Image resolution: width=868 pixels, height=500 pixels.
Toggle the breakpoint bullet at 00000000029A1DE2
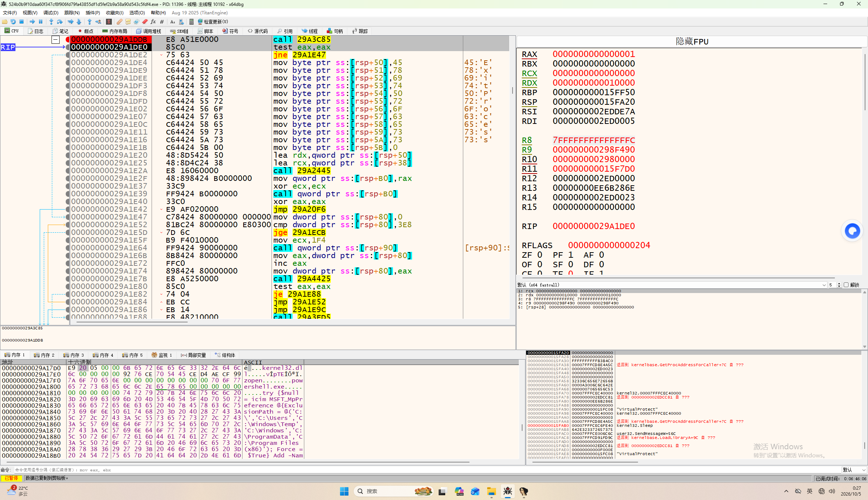(68, 55)
